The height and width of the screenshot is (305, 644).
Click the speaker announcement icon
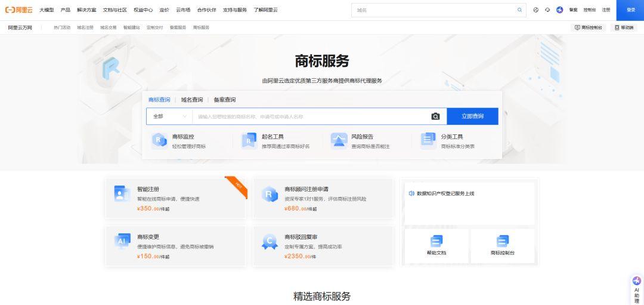[x=411, y=193]
